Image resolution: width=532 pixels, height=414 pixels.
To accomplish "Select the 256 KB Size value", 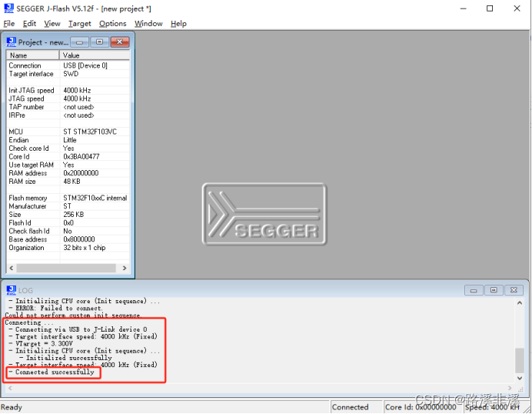I will (x=74, y=214).
